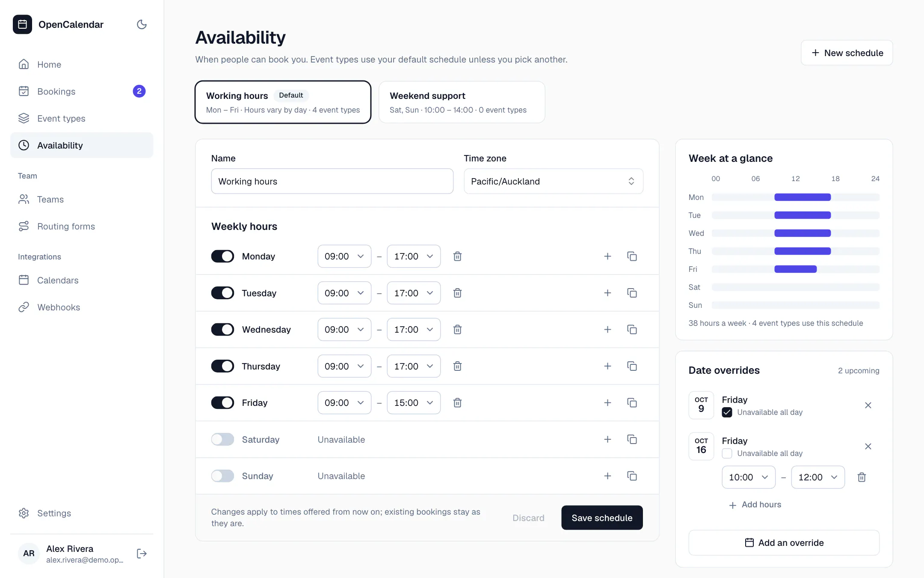Click the New schedule button
The width and height of the screenshot is (924, 578).
click(847, 53)
